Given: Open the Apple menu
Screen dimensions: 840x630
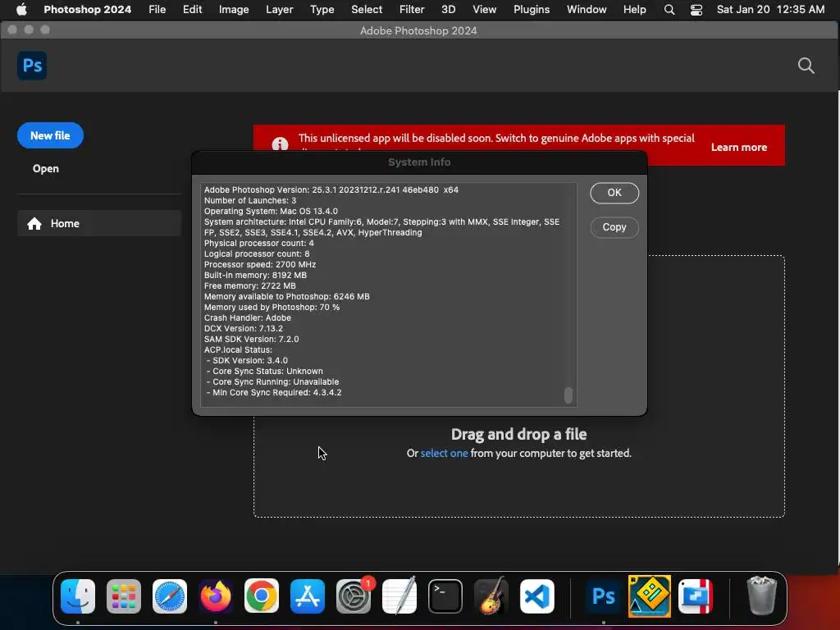Looking at the screenshot, I should click(21, 10).
